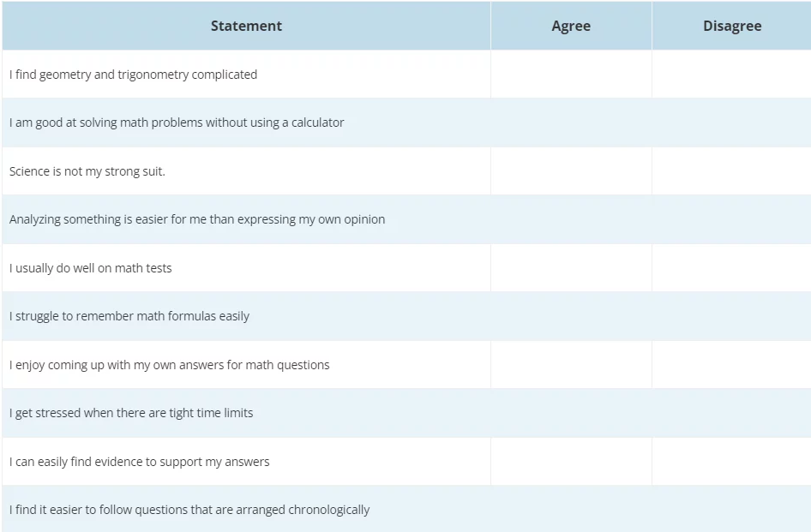Click the Disagree column header

(731, 26)
